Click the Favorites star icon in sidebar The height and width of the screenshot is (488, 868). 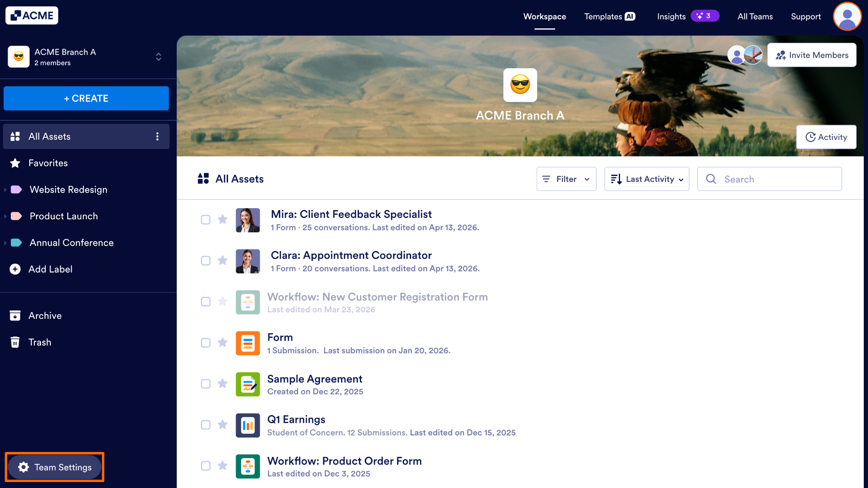pos(15,163)
